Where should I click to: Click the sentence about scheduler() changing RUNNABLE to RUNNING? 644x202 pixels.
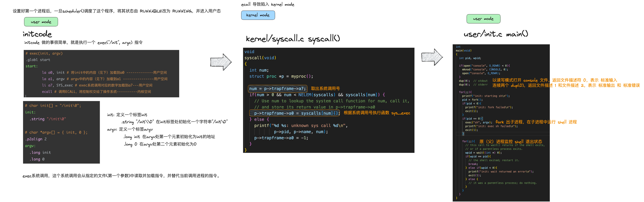click(117, 11)
